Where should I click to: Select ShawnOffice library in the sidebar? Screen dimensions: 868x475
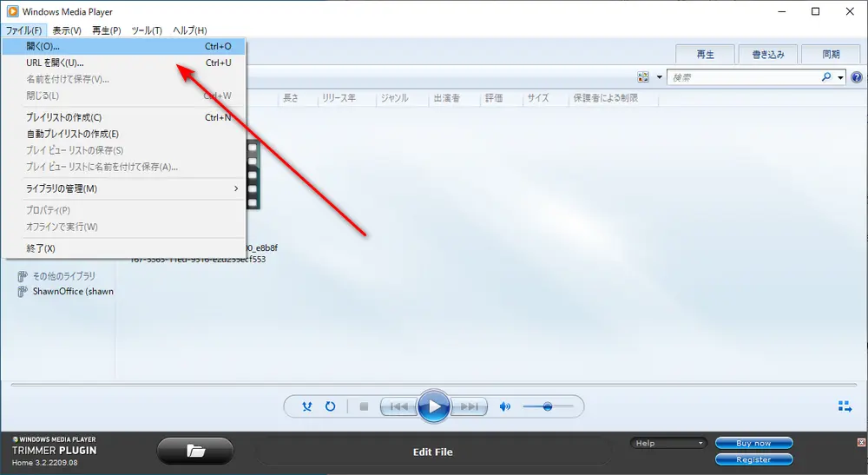[73, 291]
